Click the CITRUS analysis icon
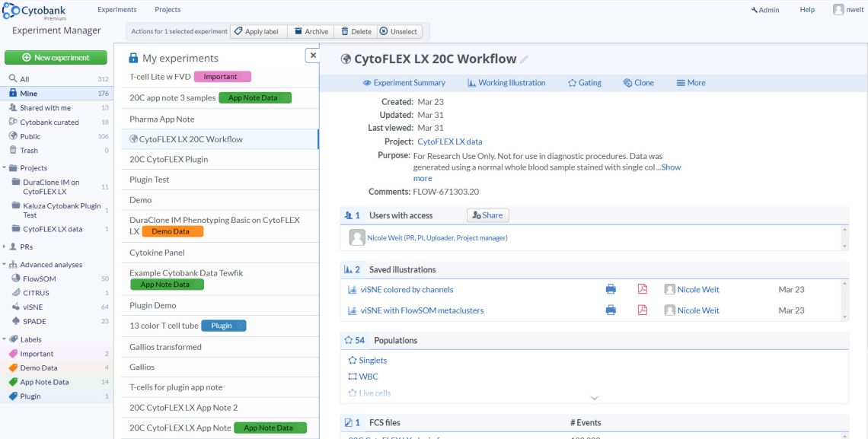Screen dimensions: 868x439 [15, 293]
